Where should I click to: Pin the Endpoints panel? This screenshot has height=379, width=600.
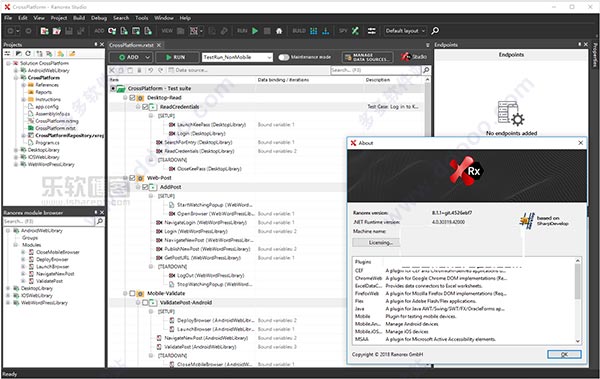click(x=580, y=44)
